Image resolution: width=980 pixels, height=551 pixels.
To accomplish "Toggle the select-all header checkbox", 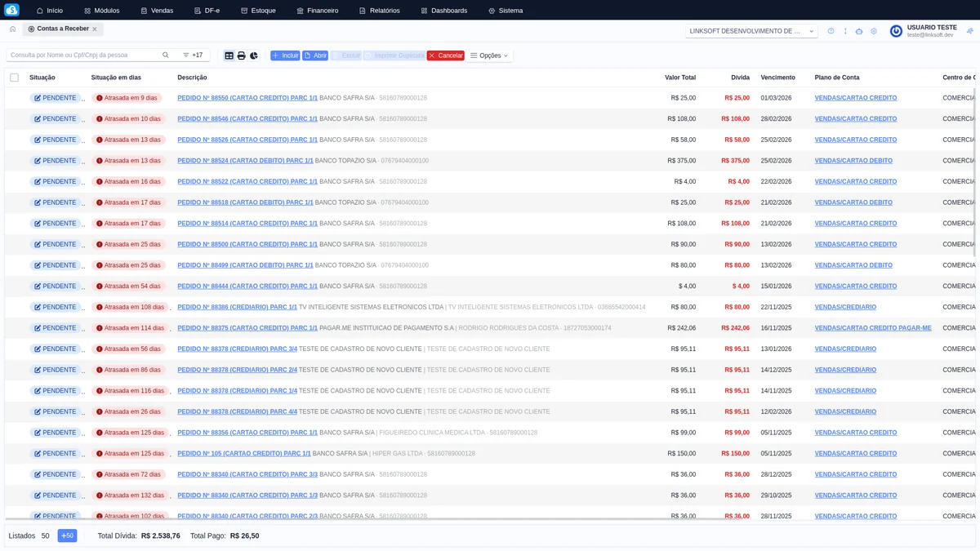I will point(14,78).
